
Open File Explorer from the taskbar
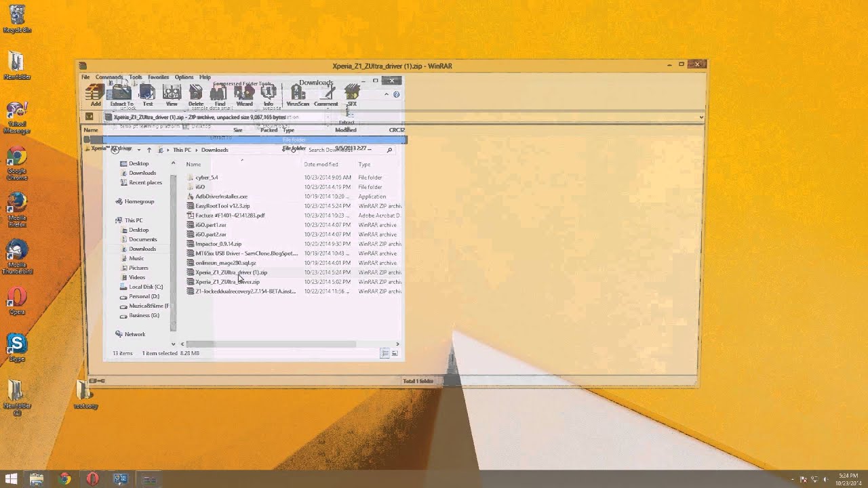point(37,479)
